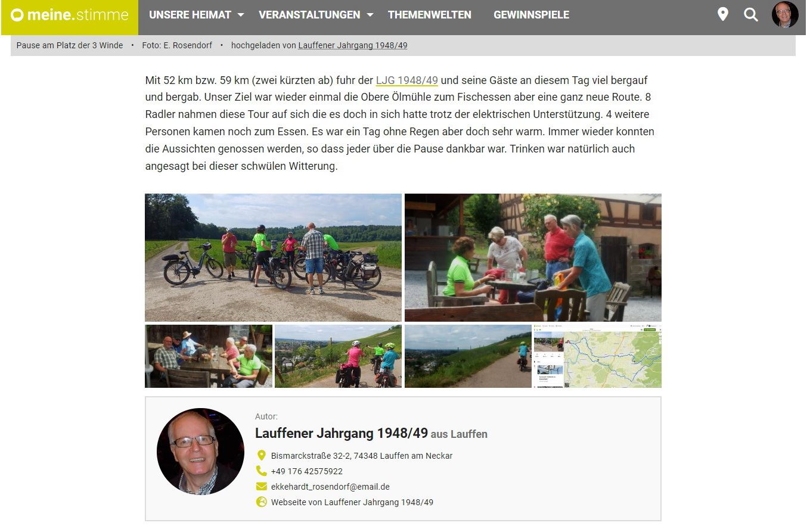
Task: Open Webseite von Lauffener Jahrgang 1948/49
Action: click(x=352, y=502)
